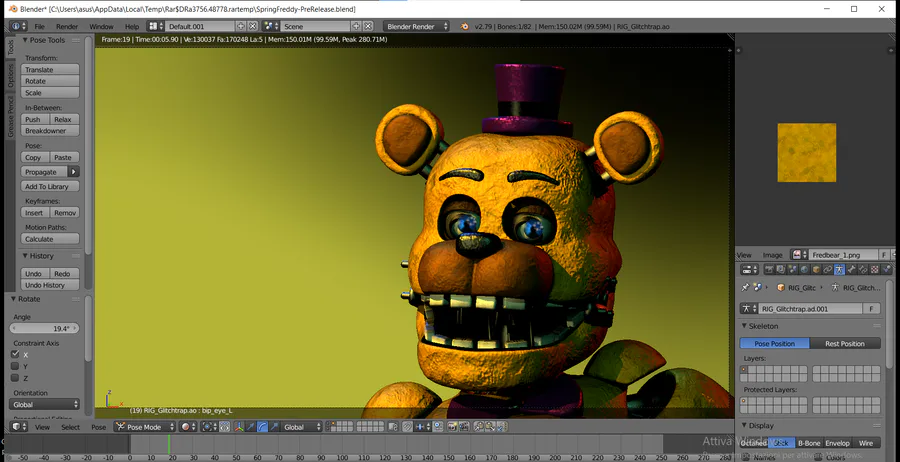
Task: Open the Help menu
Action: click(132, 26)
